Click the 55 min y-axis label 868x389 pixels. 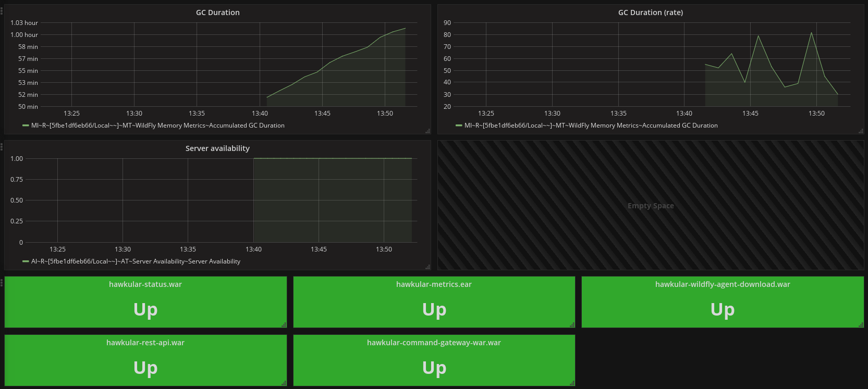tap(28, 71)
